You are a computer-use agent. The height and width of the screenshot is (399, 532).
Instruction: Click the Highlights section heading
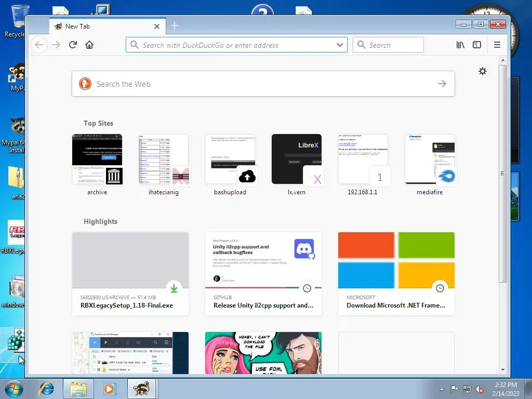[x=100, y=221]
